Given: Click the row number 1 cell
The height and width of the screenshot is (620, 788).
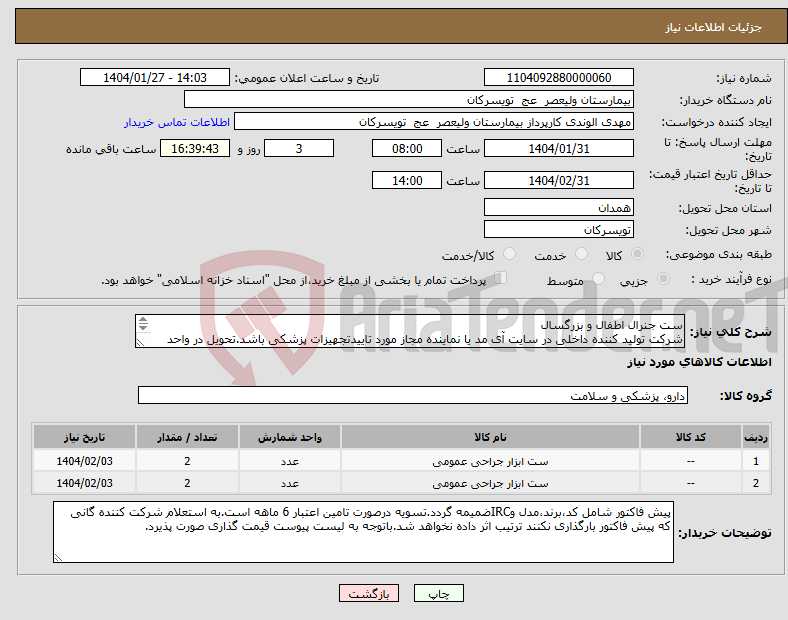Looking at the screenshot, I should [x=755, y=461].
